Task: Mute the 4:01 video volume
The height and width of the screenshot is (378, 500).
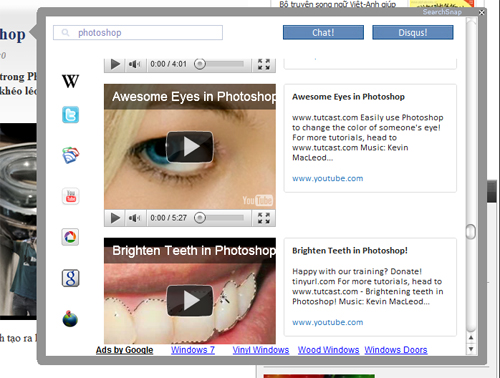Action: [135, 64]
